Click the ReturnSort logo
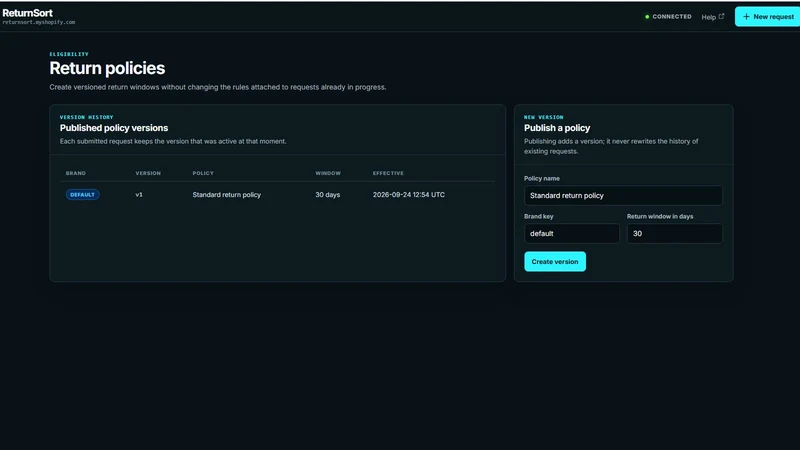The width and height of the screenshot is (800, 450). point(28,13)
